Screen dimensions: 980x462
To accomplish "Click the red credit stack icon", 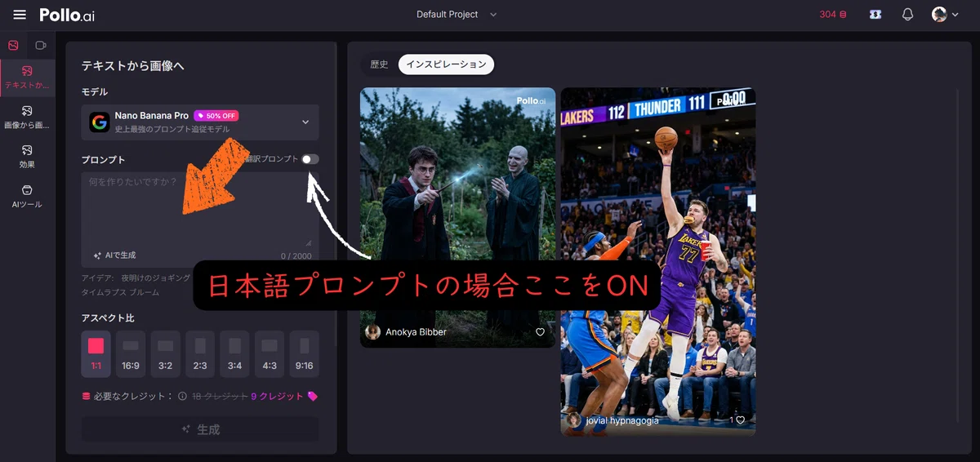I will [87, 397].
